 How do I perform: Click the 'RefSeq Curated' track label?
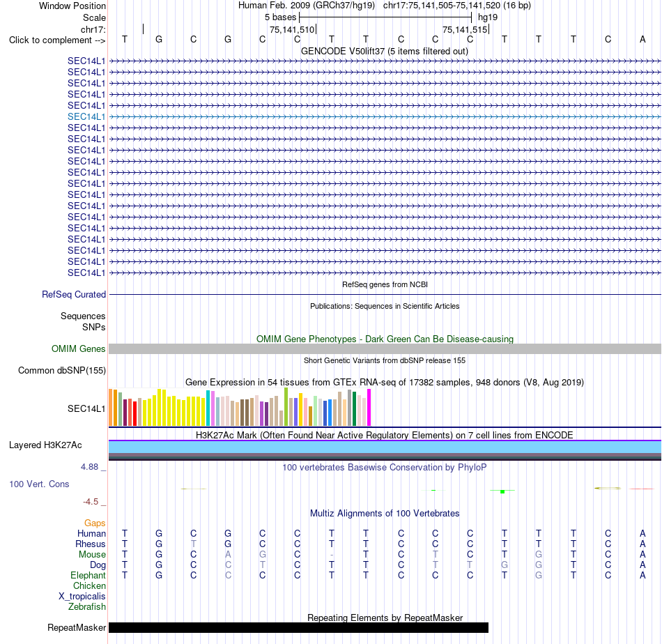(x=73, y=294)
